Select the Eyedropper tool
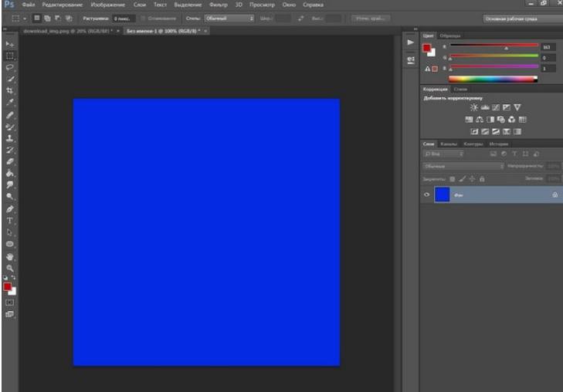 (10, 102)
